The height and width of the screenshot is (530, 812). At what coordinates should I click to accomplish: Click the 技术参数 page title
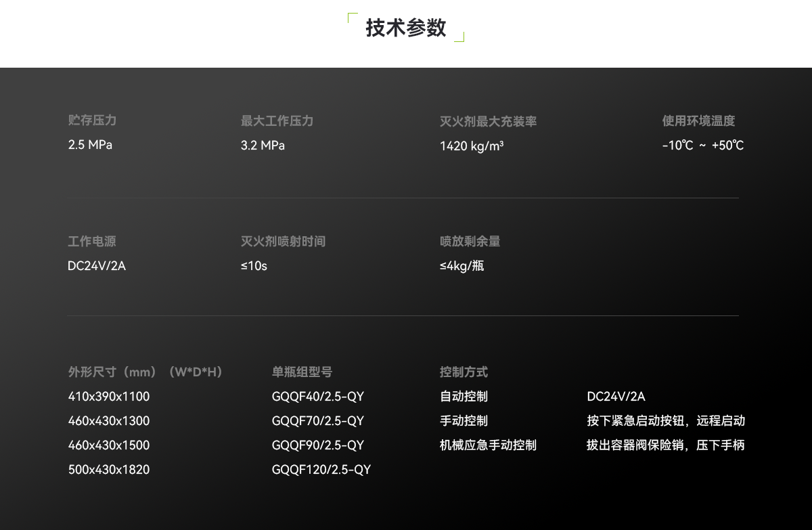pos(405,28)
